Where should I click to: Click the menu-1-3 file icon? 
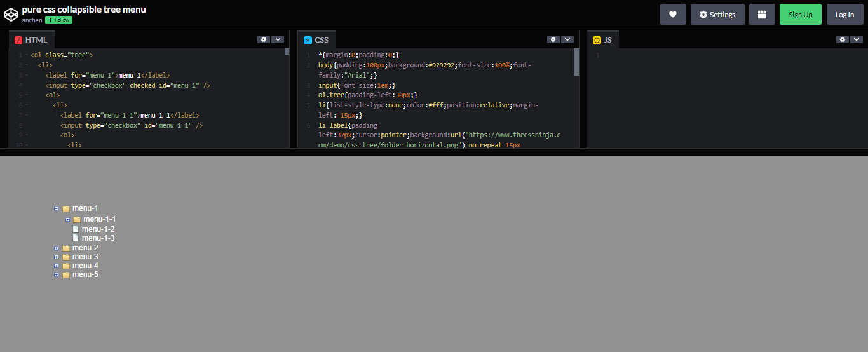click(x=76, y=238)
